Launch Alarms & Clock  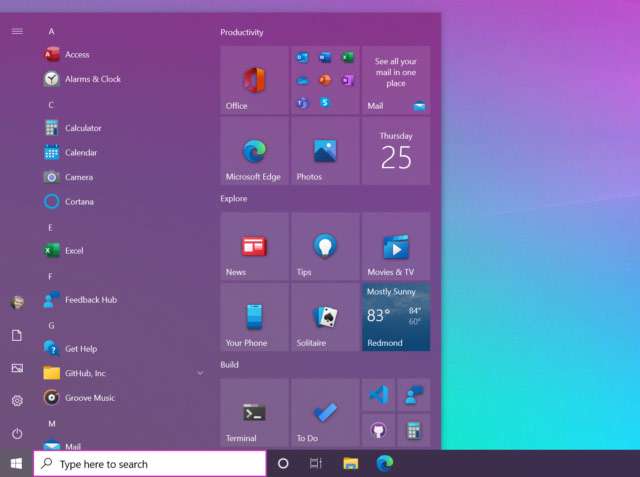click(122, 79)
